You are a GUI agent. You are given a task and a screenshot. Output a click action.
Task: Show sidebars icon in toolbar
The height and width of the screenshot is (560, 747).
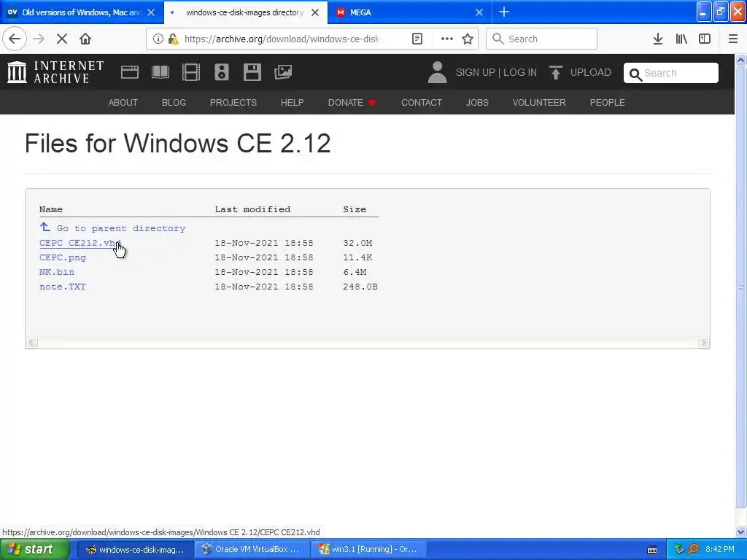coord(705,39)
